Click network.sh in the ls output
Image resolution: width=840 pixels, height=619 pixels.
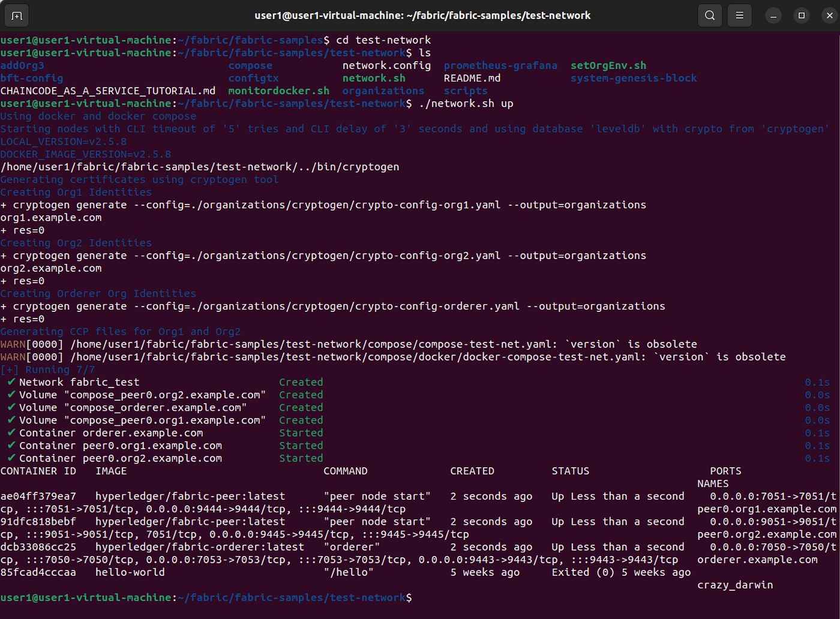pyautogui.click(x=374, y=78)
